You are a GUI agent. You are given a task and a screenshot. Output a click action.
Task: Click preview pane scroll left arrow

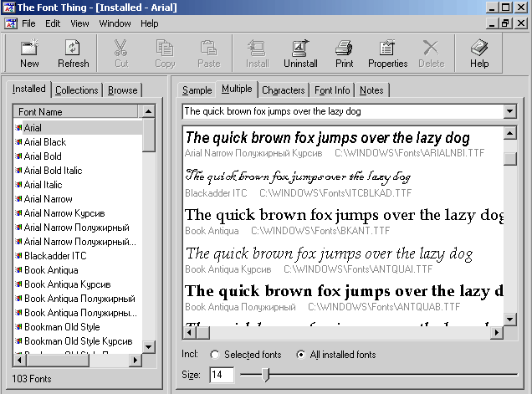[190, 332]
